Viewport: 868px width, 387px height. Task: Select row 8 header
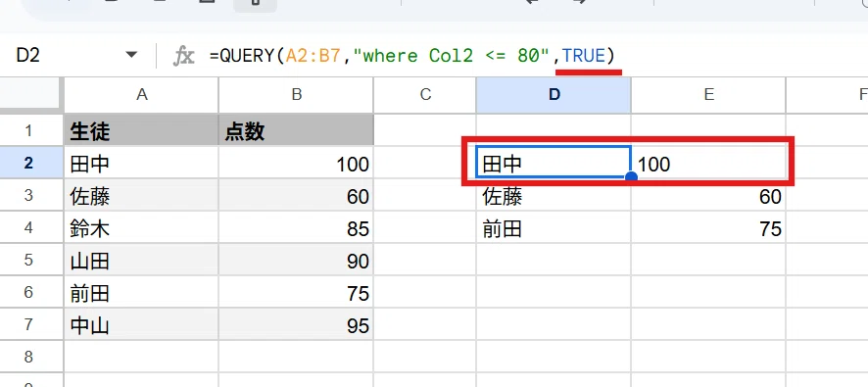28,357
